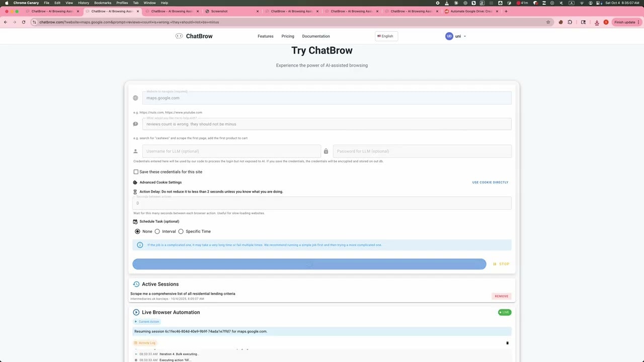Click the Username for LLM field
The image size is (644, 362).
(231, 151)
